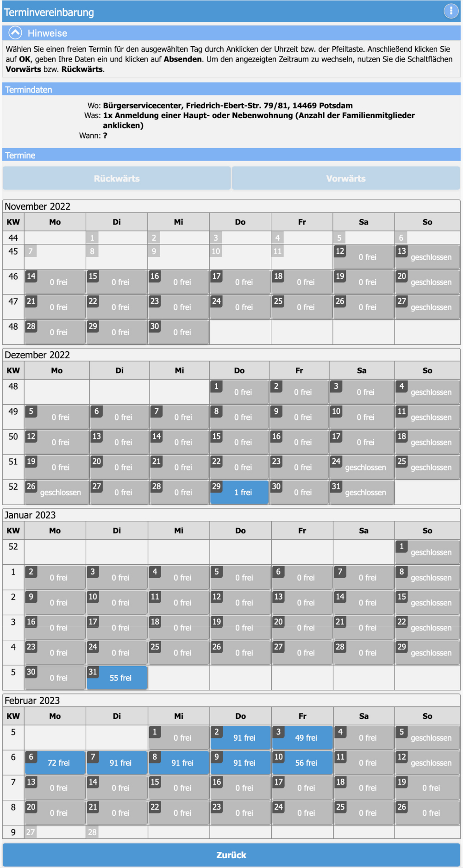Click February 19 Sunday 0 frei cell

(427, 787)
